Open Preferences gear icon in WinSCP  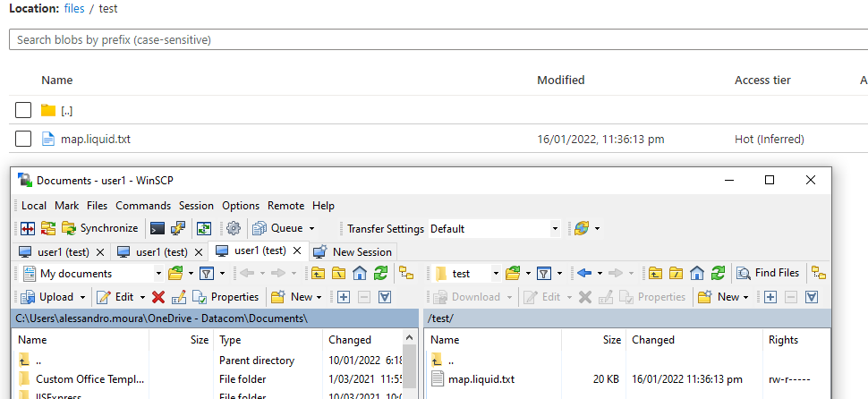[234, 228]
